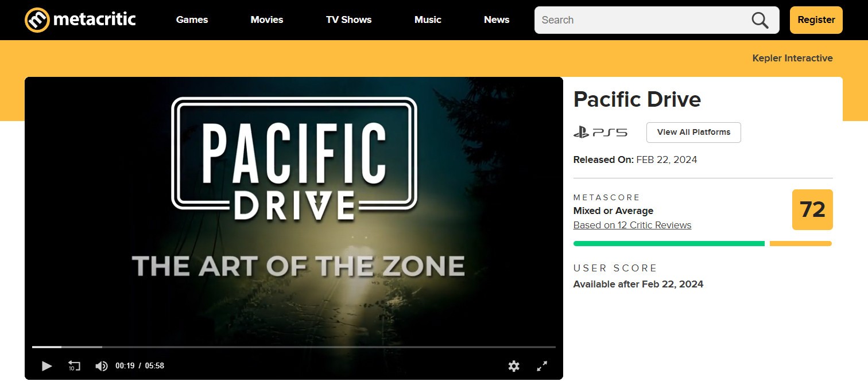Screen dimensions: 868x389
Task: Mute the video volume
Action: tap(101, 365)
